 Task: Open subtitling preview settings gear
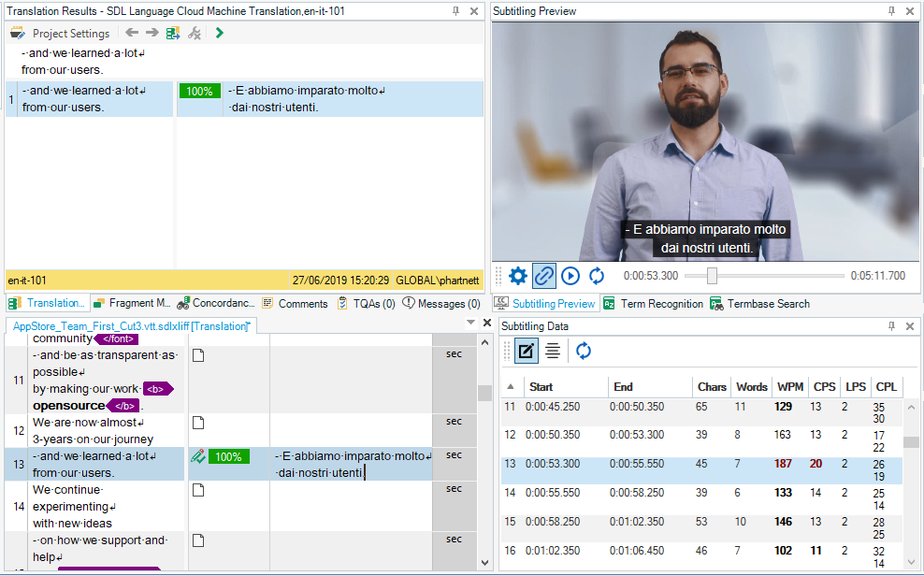[517, 276]
